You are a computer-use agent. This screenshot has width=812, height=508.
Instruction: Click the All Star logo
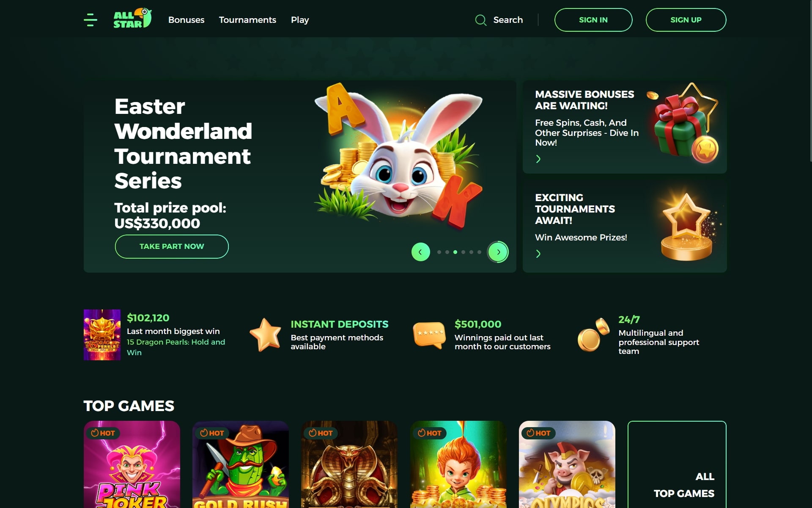[132, 19]
